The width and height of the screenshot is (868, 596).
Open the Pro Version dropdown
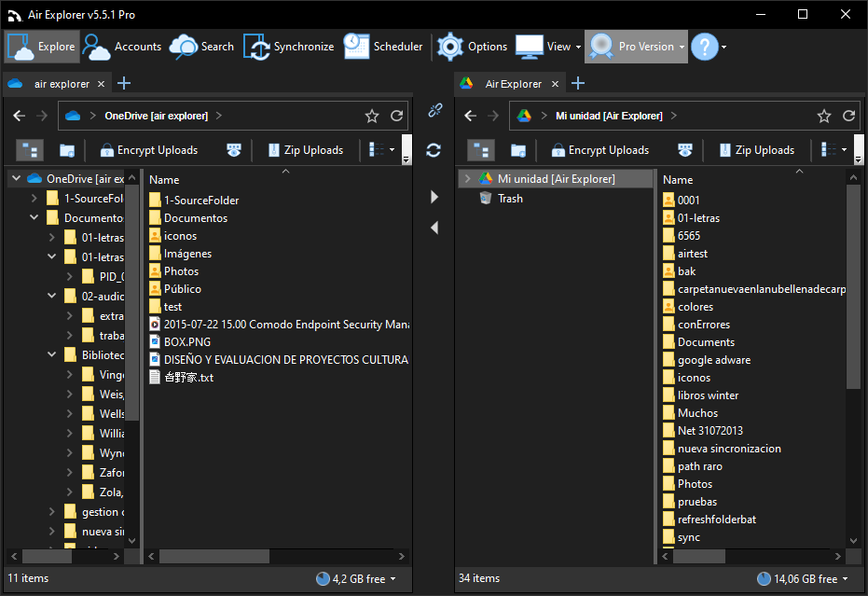tap(636, 47)
